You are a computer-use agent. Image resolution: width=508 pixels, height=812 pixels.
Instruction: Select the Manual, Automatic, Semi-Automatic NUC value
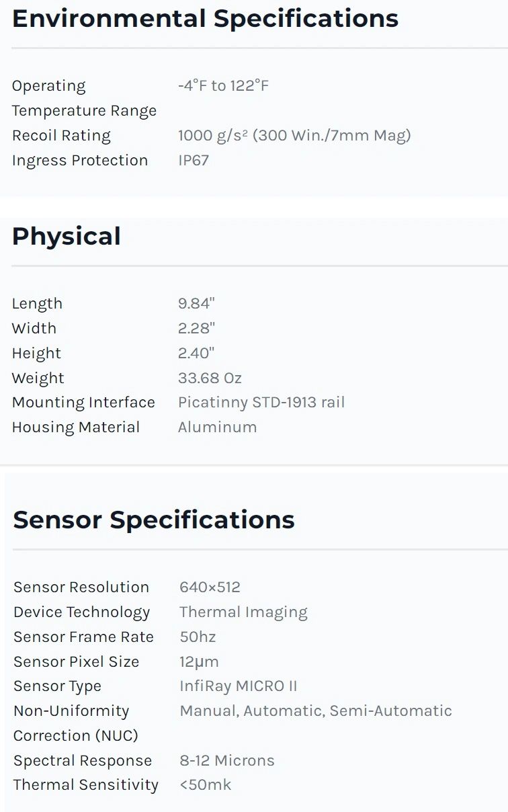(316, 710)
